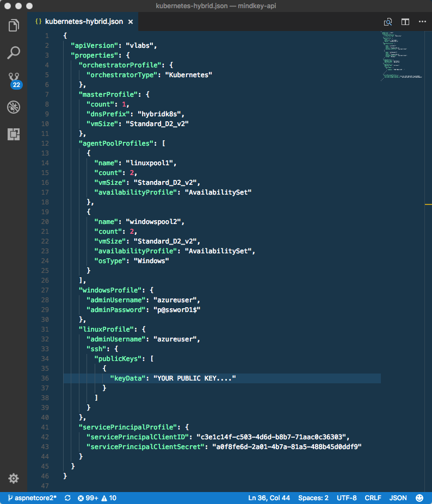Click the open changes icon in editor toolbar
The image size is (432, 504).
pyautogui.click(x=388, y=22)
